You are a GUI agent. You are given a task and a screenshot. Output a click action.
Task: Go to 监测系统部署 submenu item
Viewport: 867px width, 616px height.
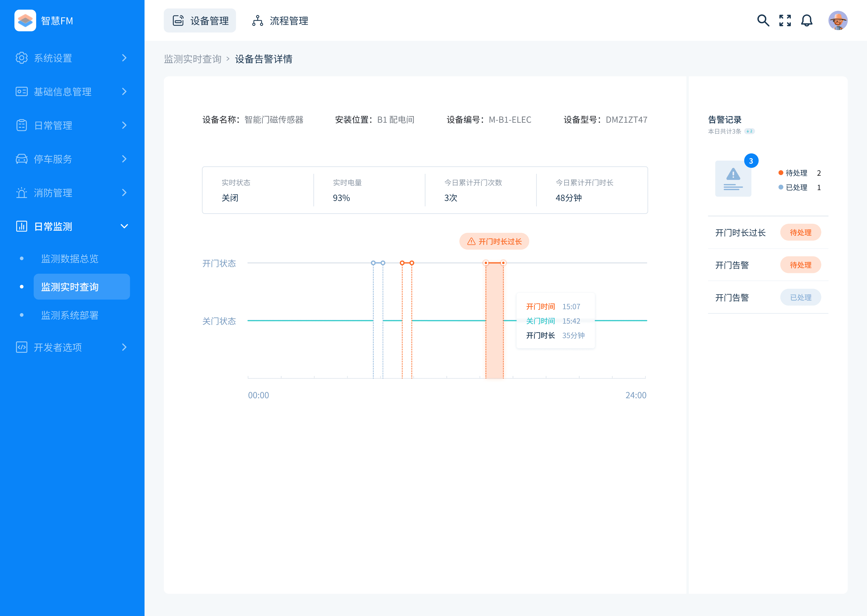(70, 315)
